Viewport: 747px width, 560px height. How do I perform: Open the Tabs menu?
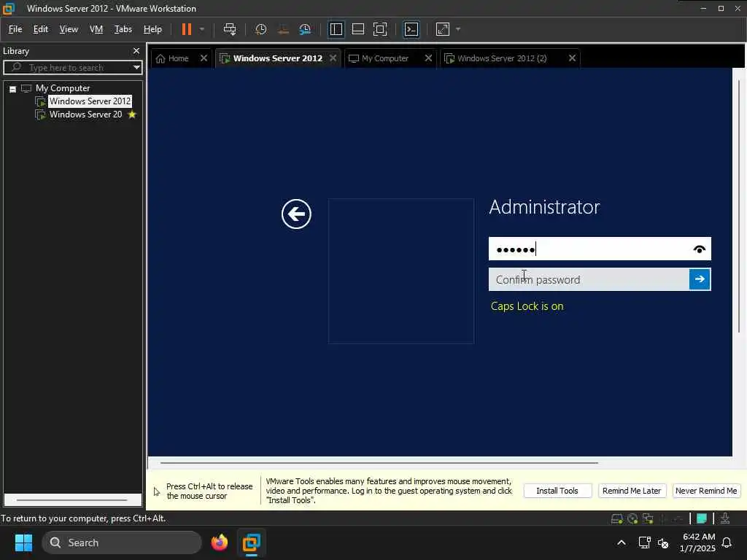tap(123, 29)
